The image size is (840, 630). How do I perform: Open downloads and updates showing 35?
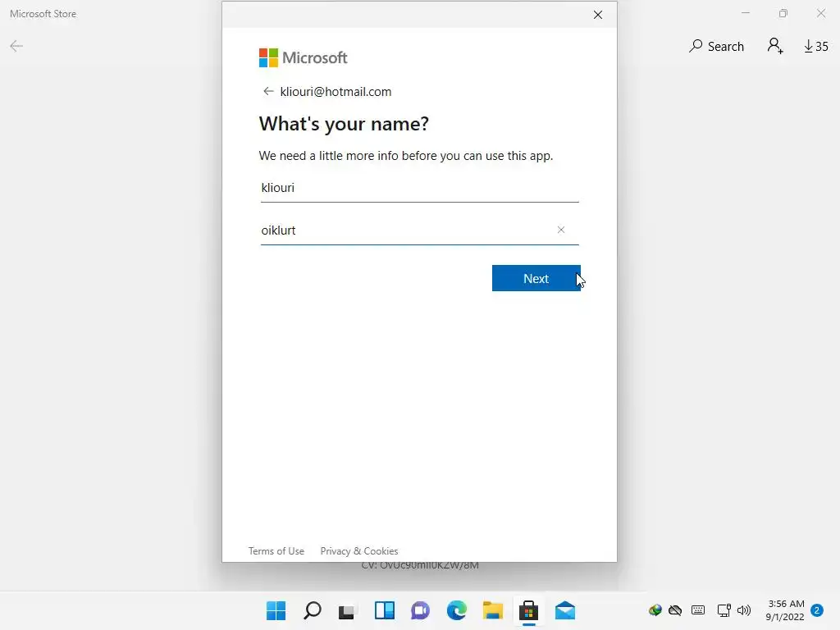point(816,47)
